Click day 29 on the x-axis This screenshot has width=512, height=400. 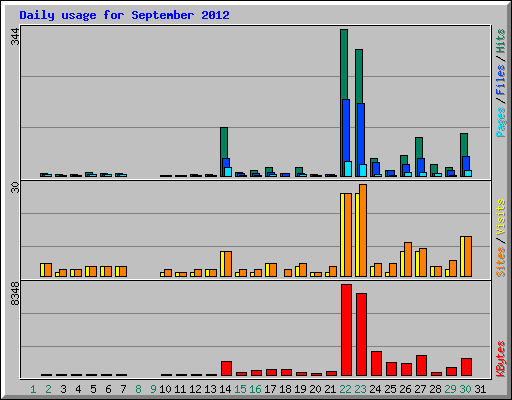point(450,389)
